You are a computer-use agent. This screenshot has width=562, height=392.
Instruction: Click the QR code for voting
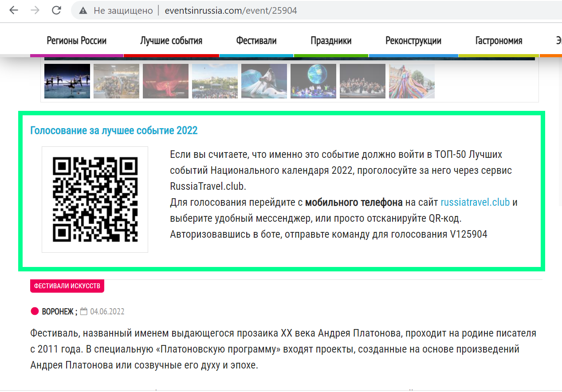(94, 199)
